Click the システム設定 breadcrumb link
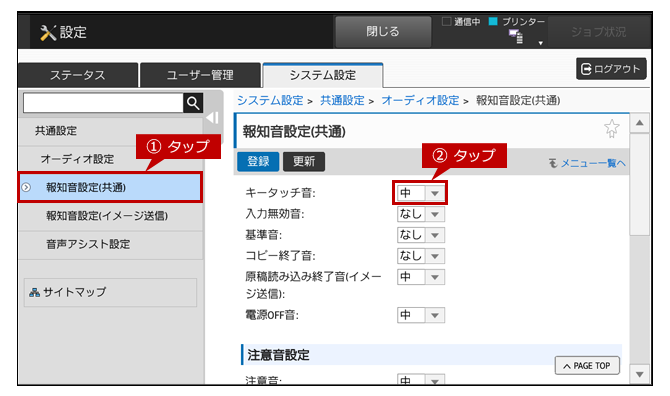This screenshot has height=396, width=670. [x=270, y=101]
